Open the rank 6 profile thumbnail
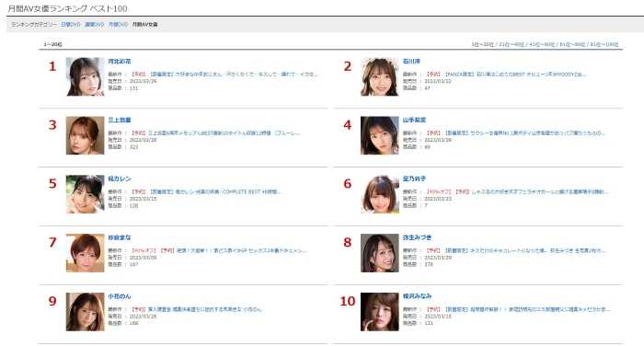Screen dimensions: 644x346 tap(379, 194)
